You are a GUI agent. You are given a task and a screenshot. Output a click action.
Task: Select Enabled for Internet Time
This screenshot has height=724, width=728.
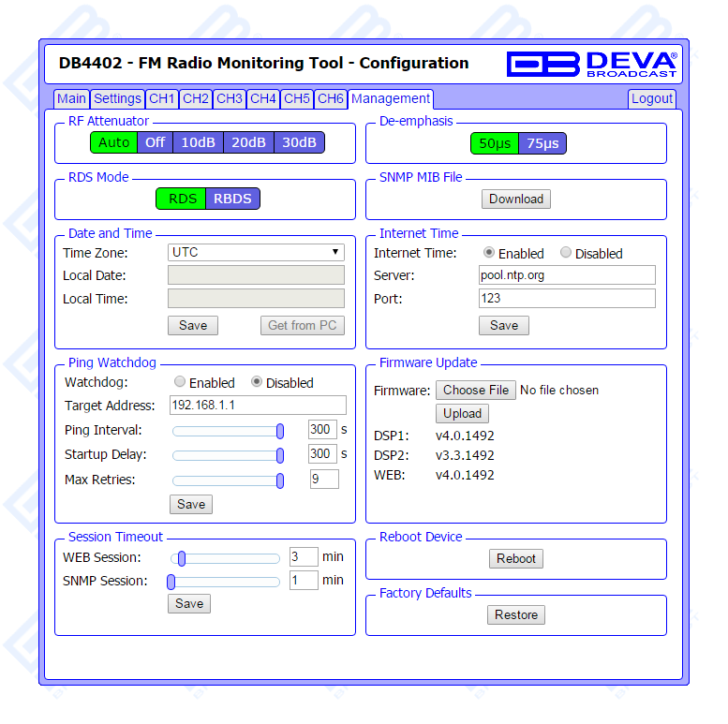coord(489,253)
